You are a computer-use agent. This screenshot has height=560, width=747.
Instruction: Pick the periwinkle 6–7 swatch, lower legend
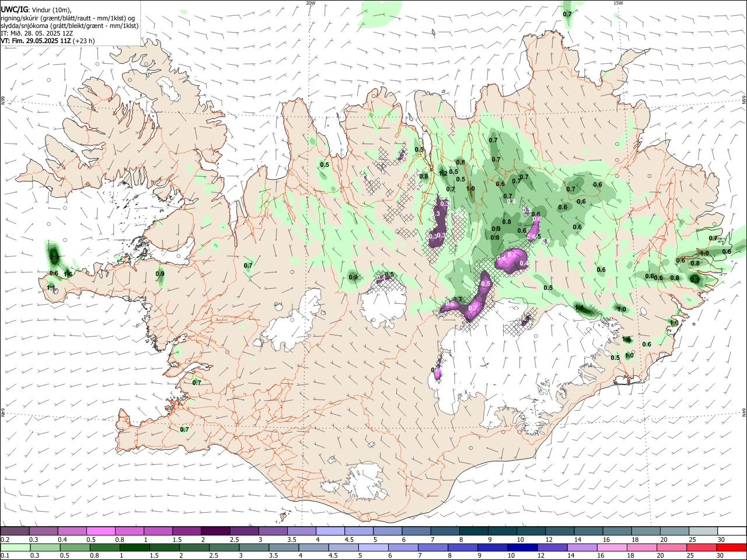[403, 547]
